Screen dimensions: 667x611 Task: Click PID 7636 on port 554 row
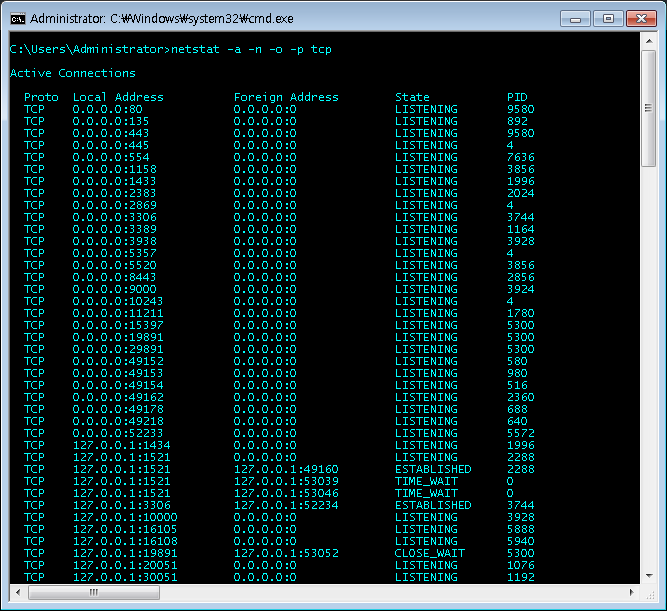coord(521,157)
